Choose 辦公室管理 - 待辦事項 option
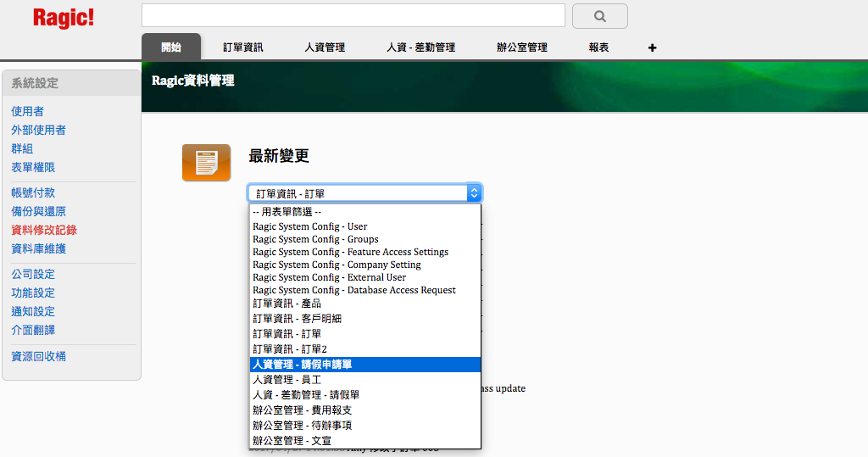The image size is (868, 457). [365, 426]
